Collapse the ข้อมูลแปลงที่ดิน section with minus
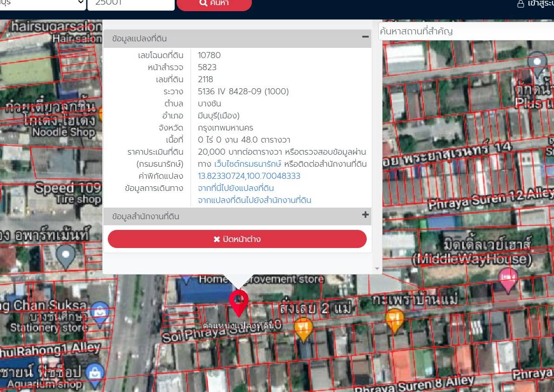This screenshot has width=554, height=392. (x=365, y=37)
